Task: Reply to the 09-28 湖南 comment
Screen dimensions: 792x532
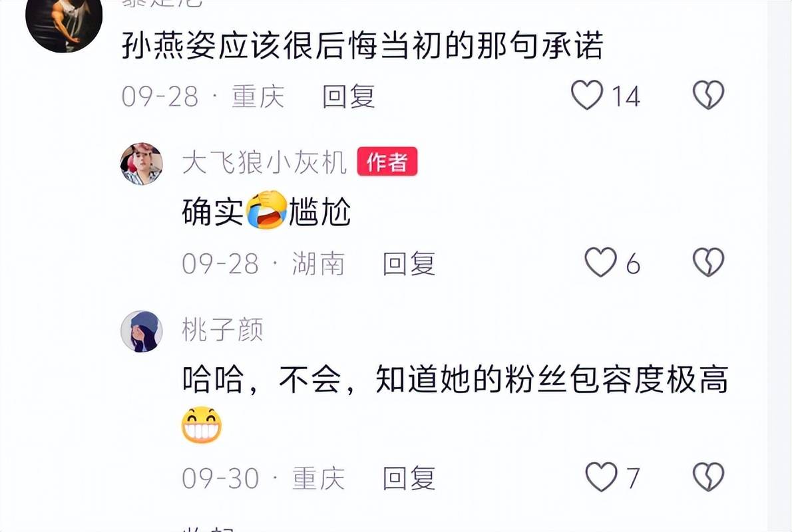Action: click(409, 263)
